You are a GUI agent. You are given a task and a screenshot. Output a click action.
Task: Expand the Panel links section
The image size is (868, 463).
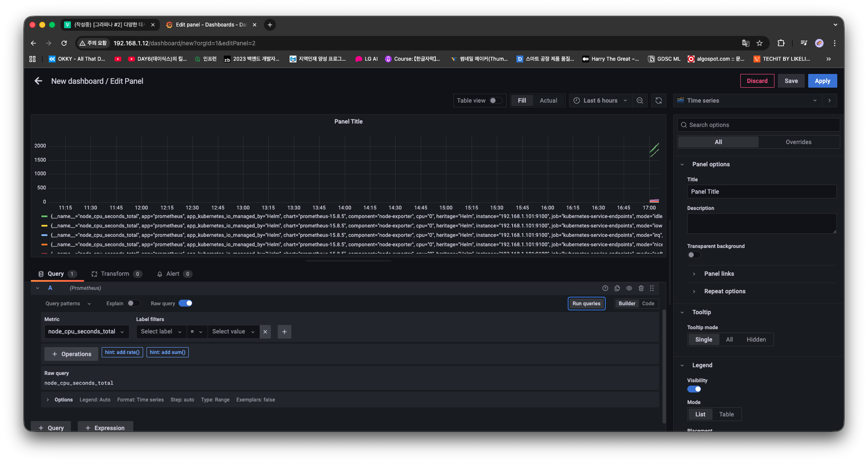[719, 274]
